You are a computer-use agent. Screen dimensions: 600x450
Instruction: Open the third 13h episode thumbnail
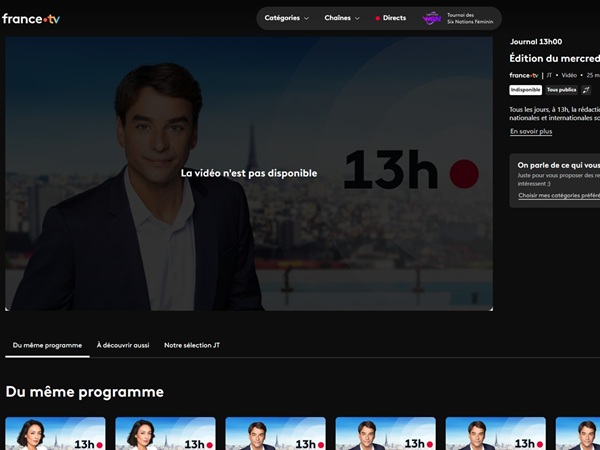point(276,434)
